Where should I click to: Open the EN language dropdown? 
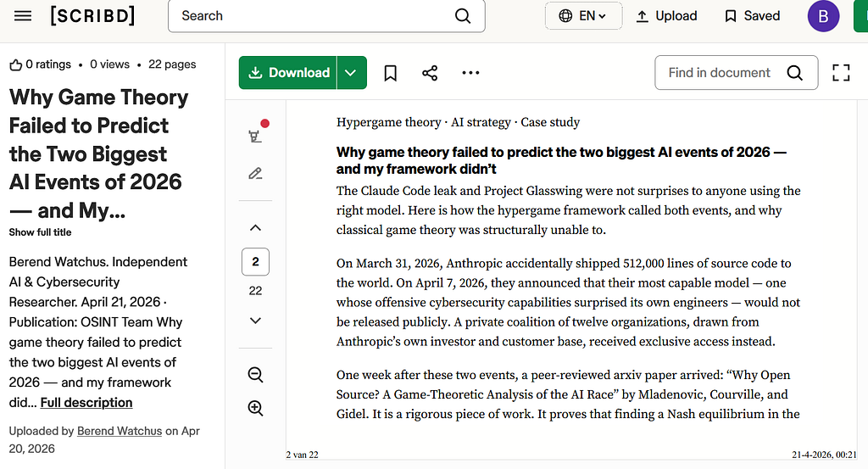tap(583, 16)
